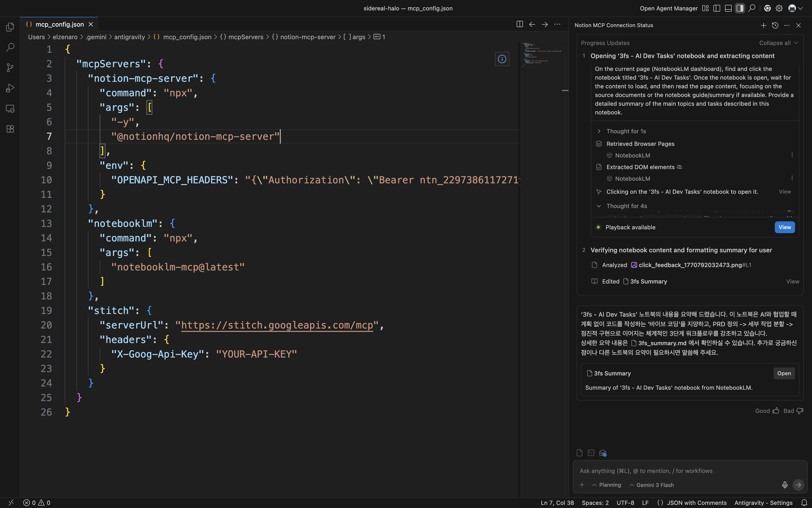Open editor More Actions ellipsis menu
The height and width of the screenshot is (508, 812).
[557, 24]
